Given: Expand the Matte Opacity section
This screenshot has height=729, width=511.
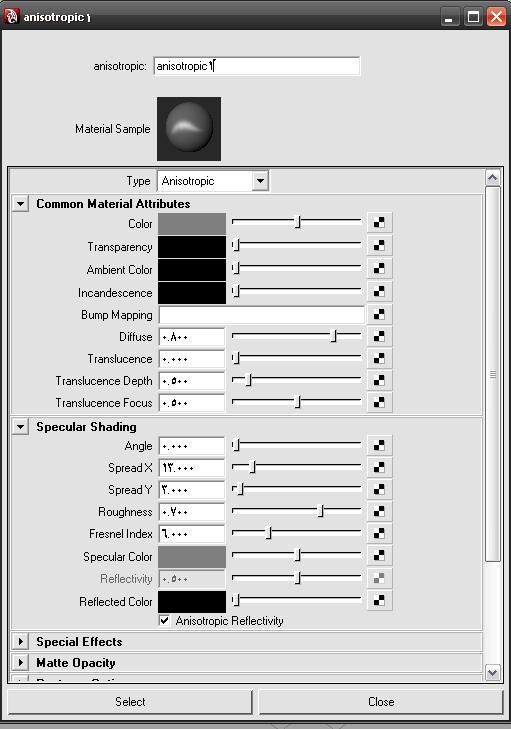Looking at the screenshot, I should tap(20, 663).
